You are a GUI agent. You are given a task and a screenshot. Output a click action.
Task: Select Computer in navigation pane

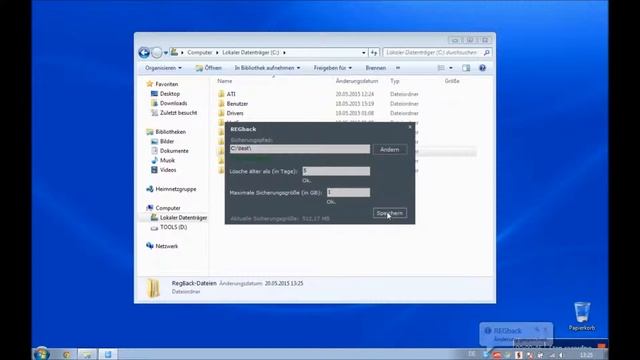(163, 208)
